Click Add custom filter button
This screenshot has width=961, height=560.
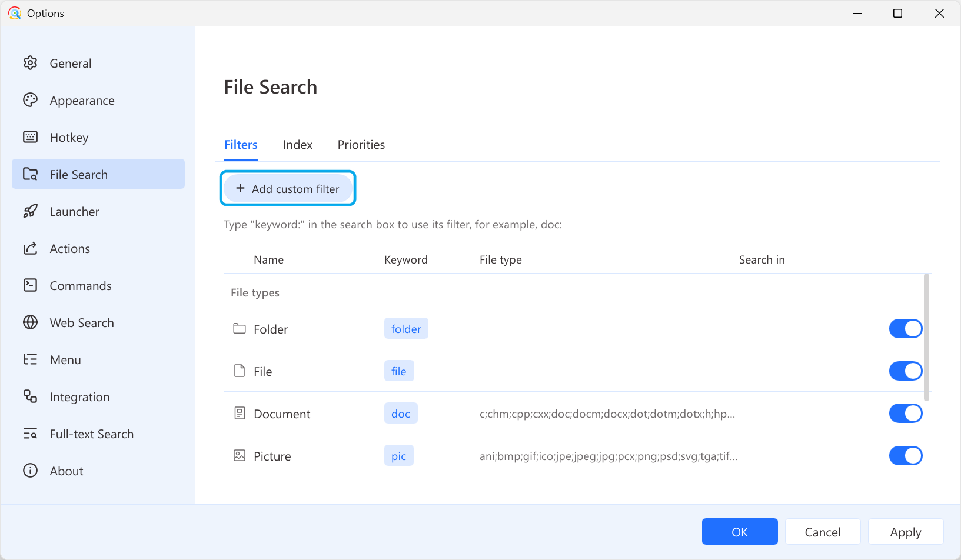pyautogui.click(x=288, y=188)
